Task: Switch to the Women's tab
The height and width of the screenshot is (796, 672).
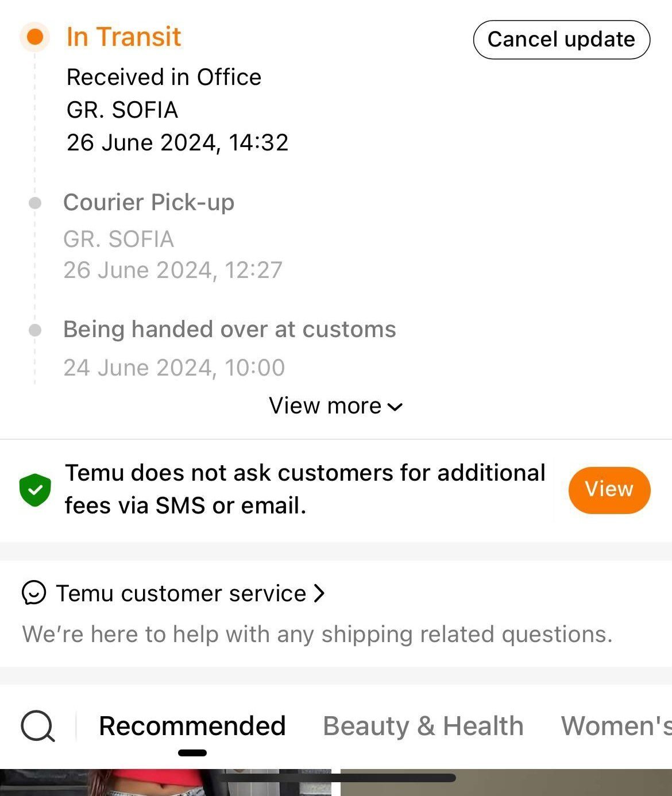Action: point(616,726)
